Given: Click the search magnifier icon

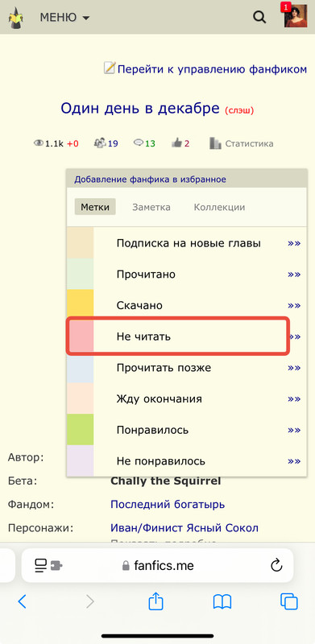Looking at the screenshot, I should (259, 17).
